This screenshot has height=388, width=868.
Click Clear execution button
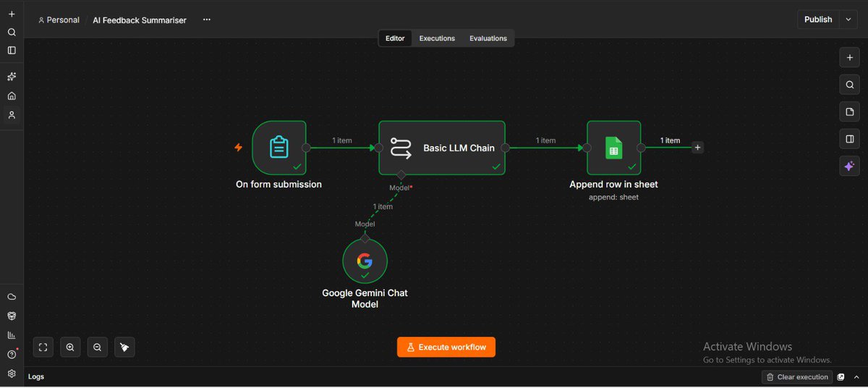pyautogui.click(x=796, y=377)
